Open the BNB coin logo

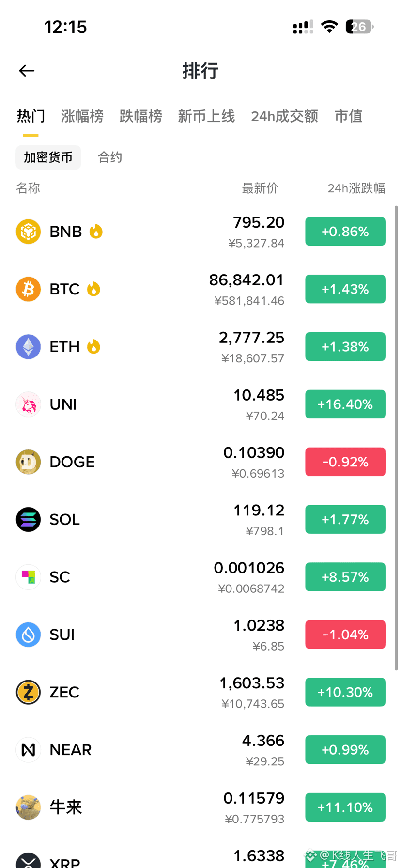pyautogui.click(x=28, y=232)
